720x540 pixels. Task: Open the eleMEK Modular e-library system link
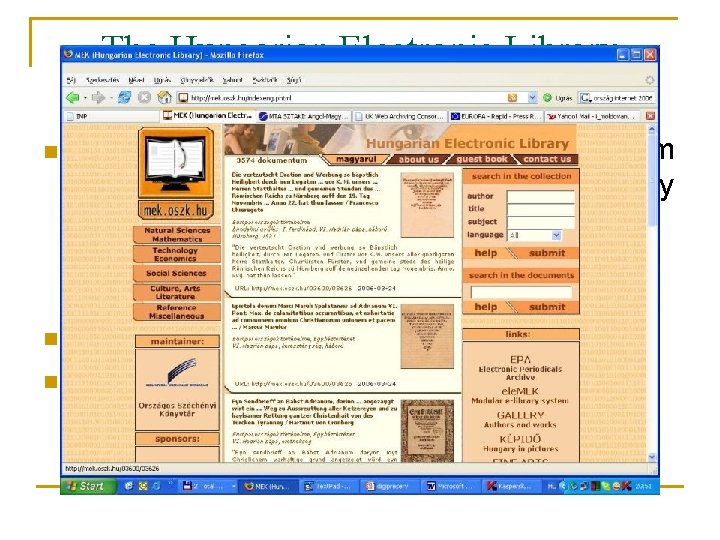click(520, 395)
